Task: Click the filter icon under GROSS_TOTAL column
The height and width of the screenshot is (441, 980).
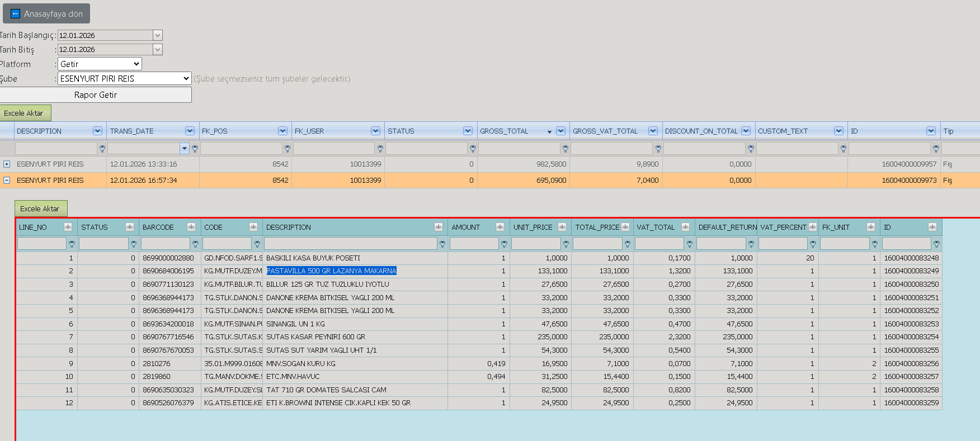Action: coord(566,149)
